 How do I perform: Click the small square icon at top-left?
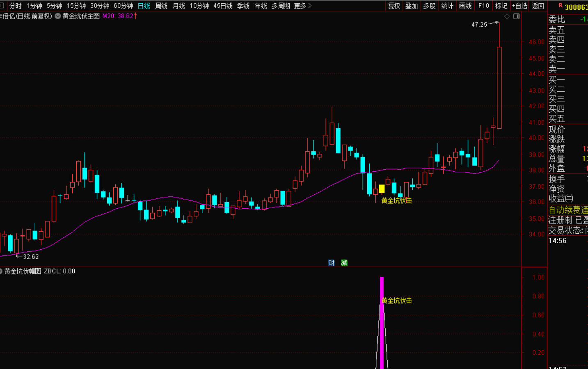pos(2,6)
